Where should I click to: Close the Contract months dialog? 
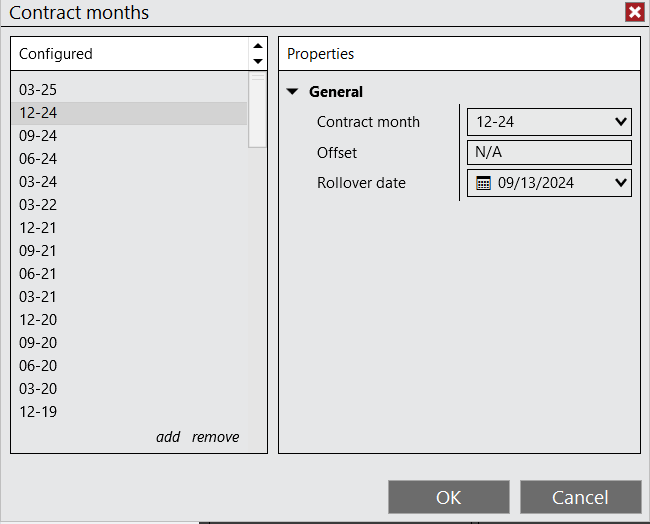click(634, 13)
